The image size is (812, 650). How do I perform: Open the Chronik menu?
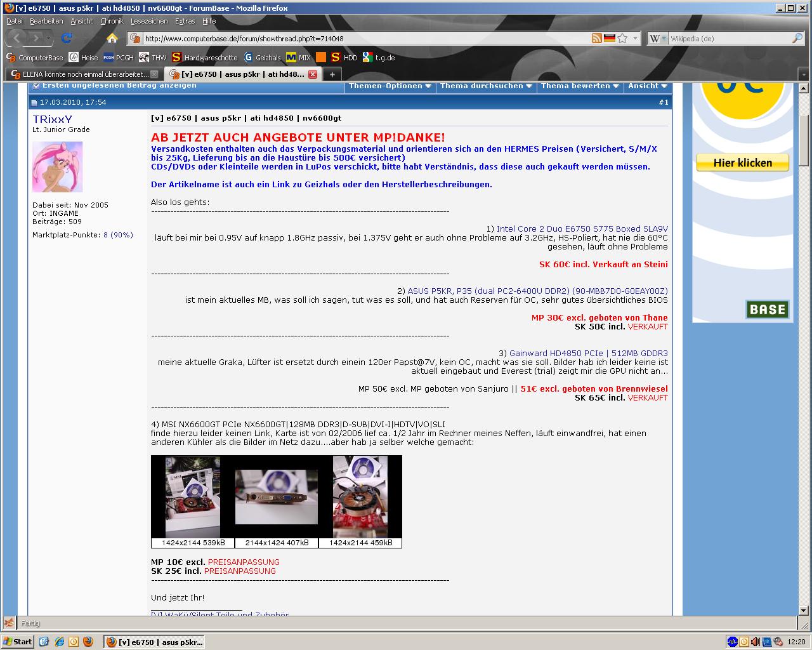coord(112,21)
